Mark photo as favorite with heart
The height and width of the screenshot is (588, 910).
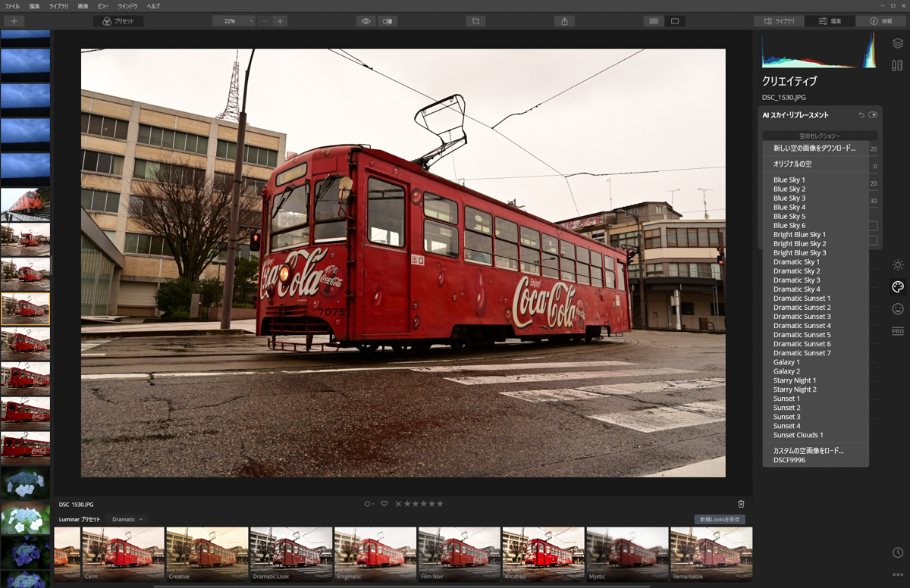(384, 504)
